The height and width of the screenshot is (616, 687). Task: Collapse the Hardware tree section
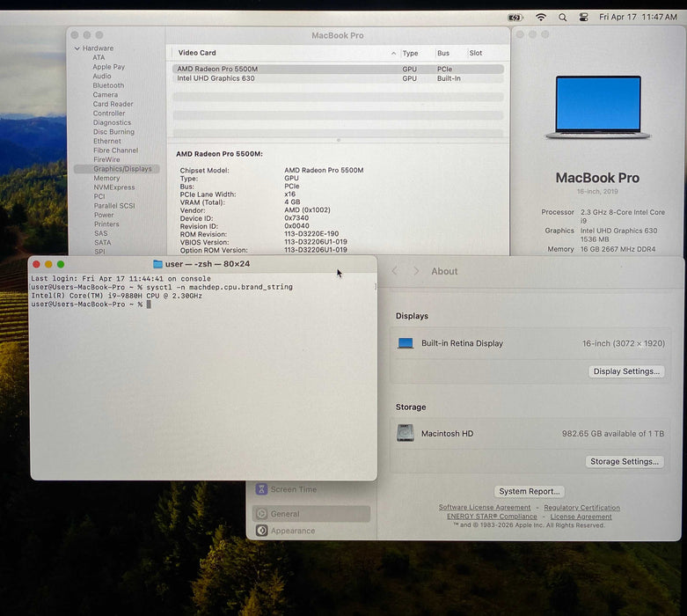(x=77, y=48)
